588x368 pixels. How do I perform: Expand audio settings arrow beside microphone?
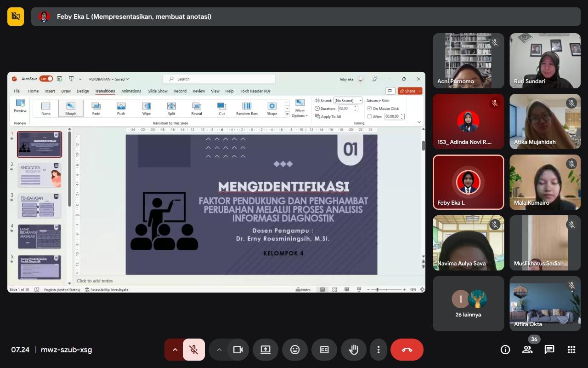coord(175,350)
